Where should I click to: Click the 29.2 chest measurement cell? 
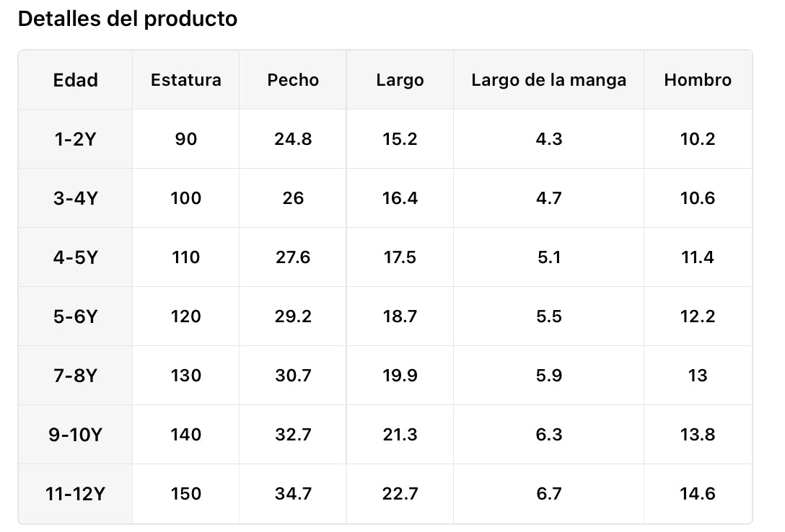point(293,316)
